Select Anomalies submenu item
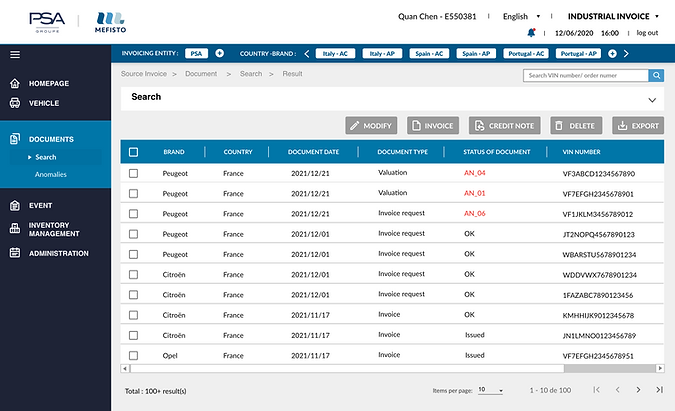 51,174
